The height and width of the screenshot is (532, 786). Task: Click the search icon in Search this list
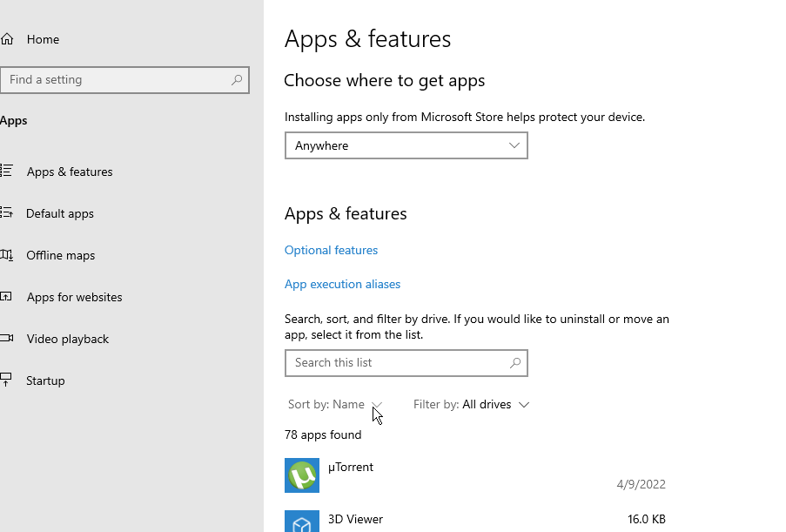515,363
